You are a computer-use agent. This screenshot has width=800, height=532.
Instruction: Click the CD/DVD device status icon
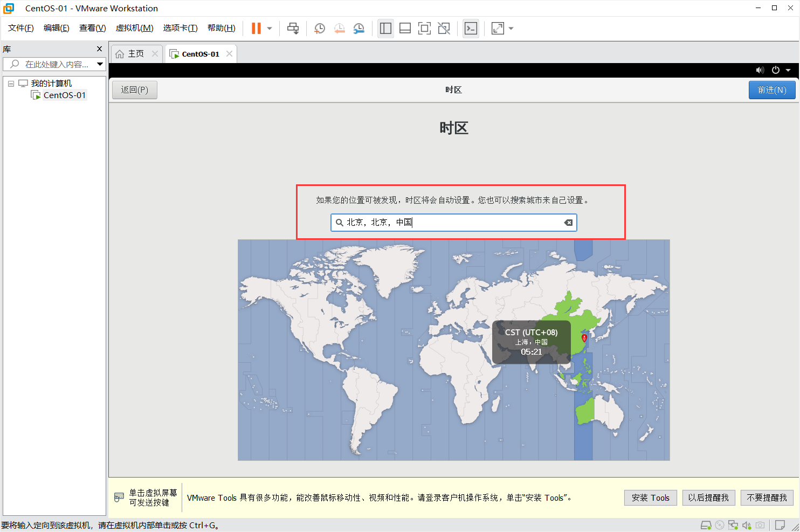(720, 524)
